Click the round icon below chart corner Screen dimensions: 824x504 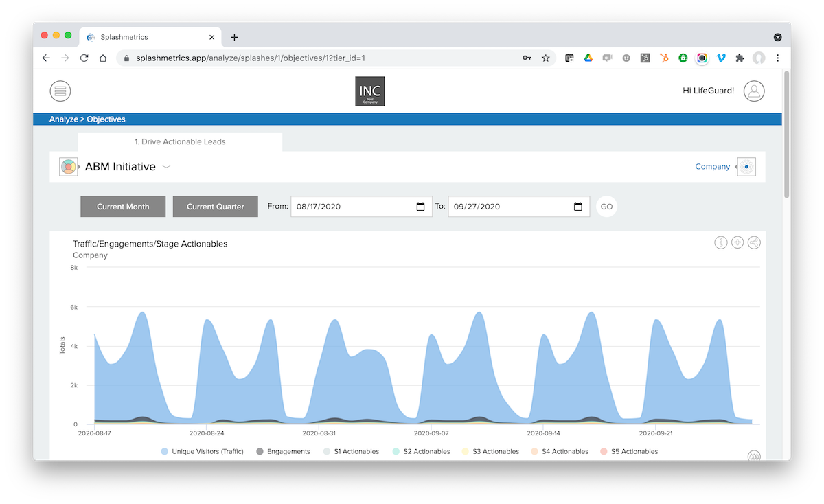click(754, 456)
